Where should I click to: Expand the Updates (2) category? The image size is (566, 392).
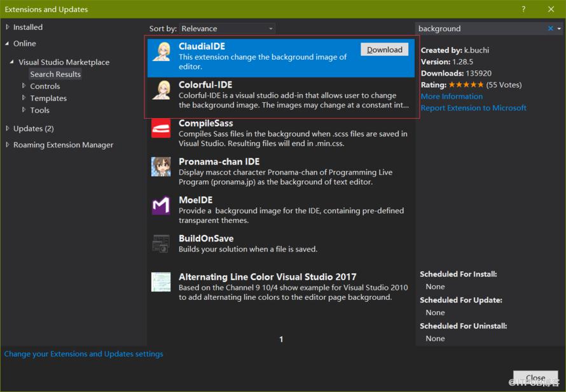(8, 128)
